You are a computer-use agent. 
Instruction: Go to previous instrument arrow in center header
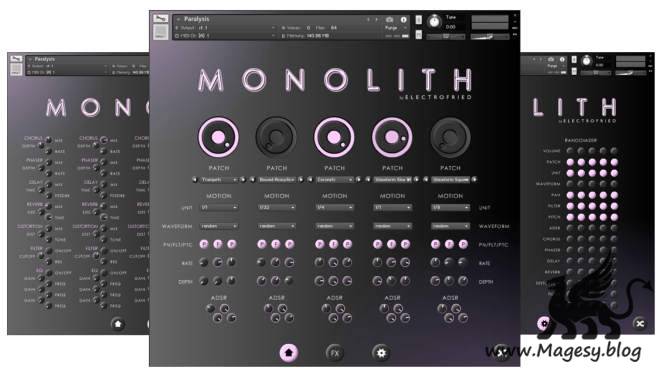368,19
